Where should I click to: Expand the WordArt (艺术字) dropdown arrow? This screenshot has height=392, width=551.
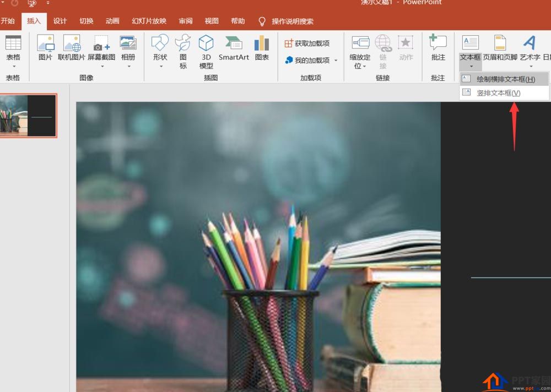pyautogui.click(x=531, y=66)
